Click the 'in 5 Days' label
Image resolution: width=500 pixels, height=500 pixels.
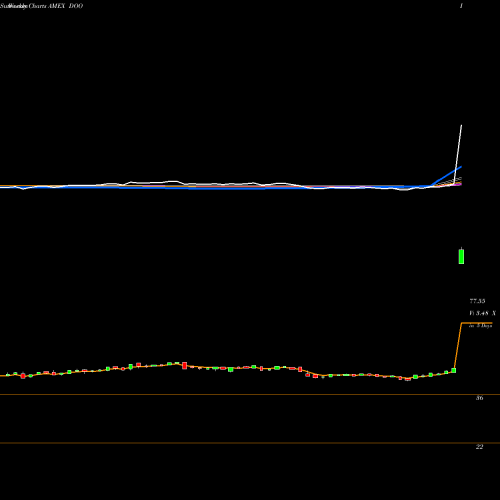[481, 326]
